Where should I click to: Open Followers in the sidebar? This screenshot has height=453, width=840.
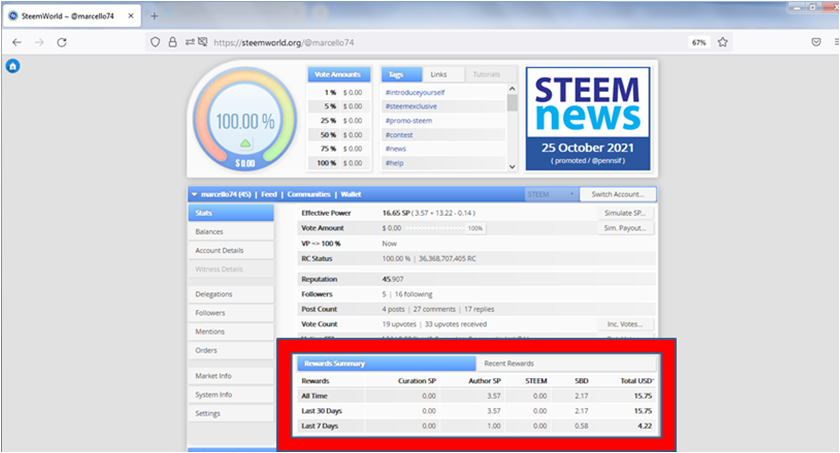pyautogui.click(x=231, y=313)
